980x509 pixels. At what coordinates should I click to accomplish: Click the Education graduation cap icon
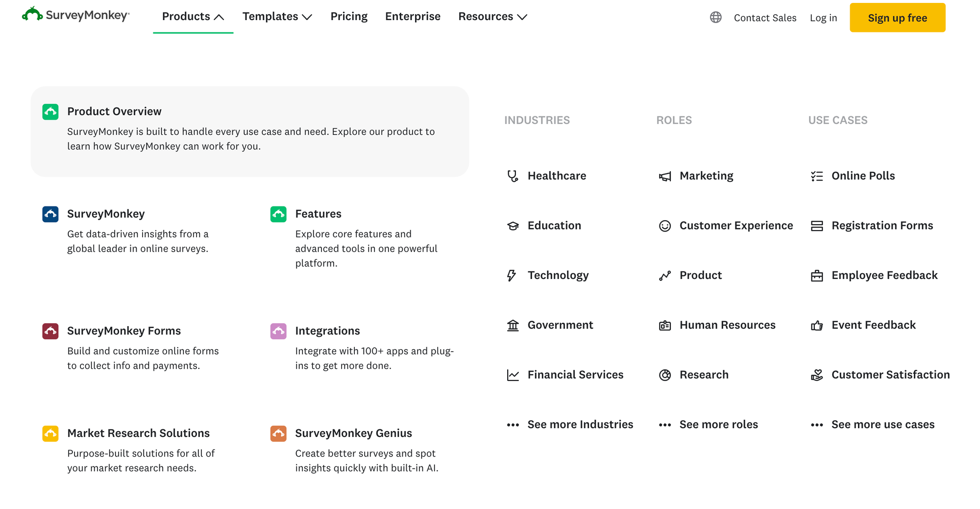(x=513, y=226)
